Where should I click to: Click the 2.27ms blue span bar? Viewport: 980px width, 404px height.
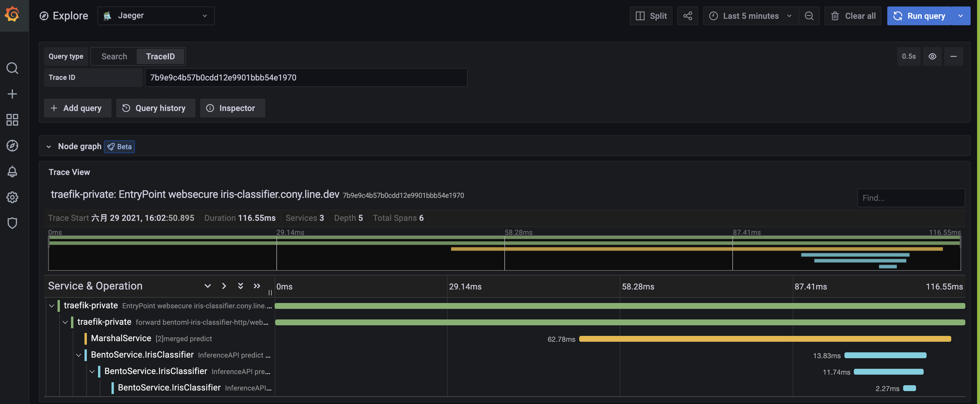pos(909,388)
